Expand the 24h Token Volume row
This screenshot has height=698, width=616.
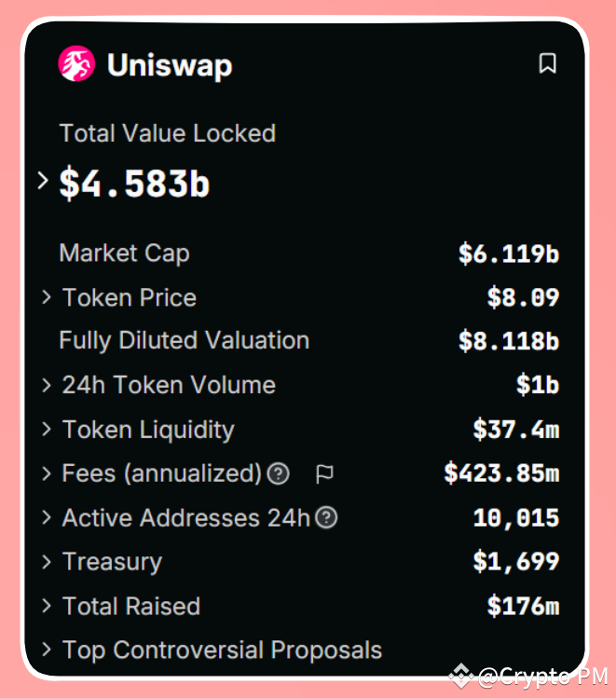coord(47,385)
